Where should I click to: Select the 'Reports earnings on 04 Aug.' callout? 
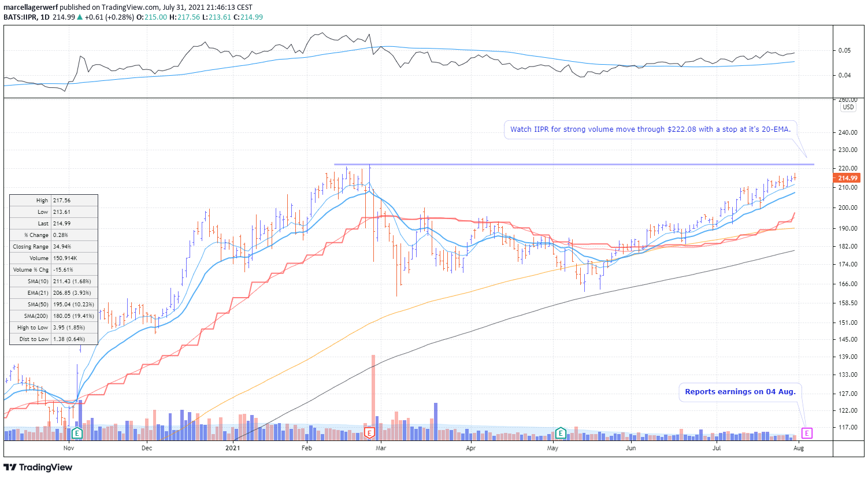point(740,392)
